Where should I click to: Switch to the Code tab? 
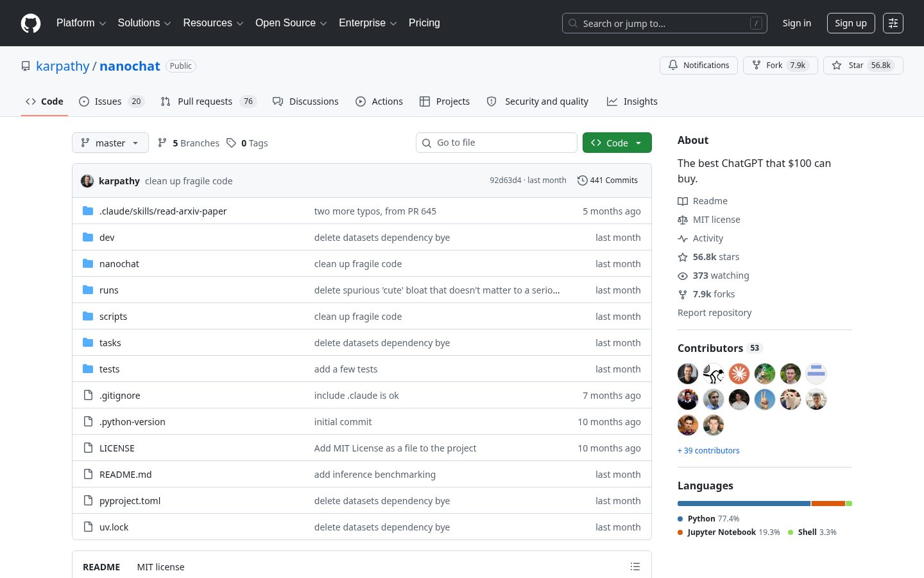coord(44,101)
